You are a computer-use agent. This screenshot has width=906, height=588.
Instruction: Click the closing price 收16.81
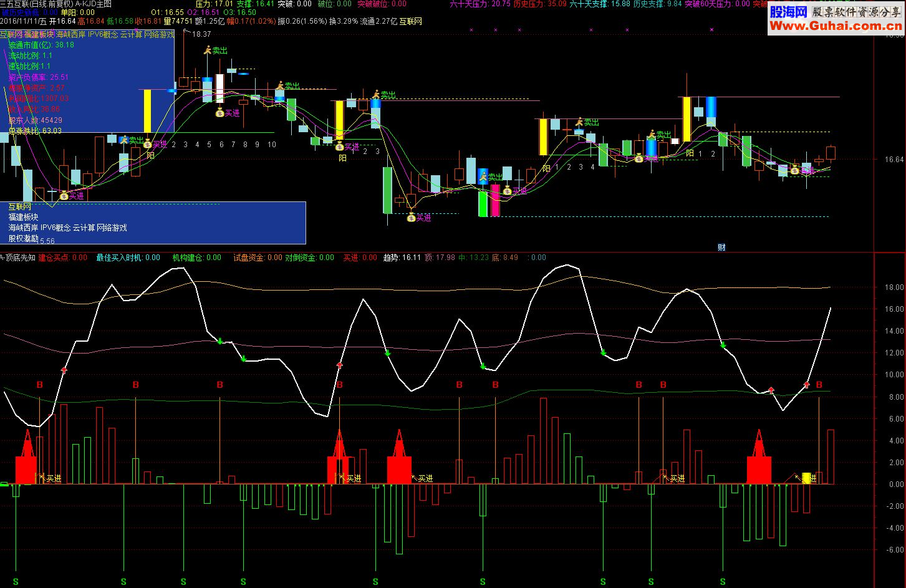pyautogui.click(x=149, y=21)
